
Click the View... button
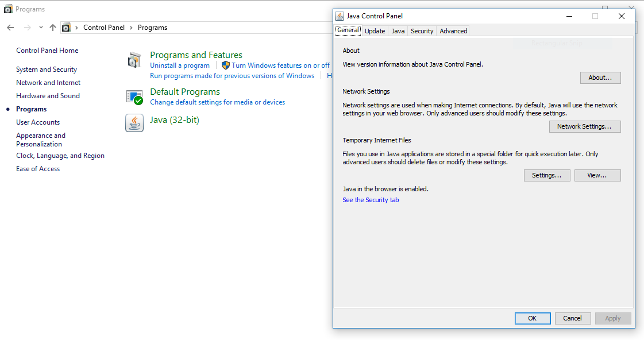[597, 175]
